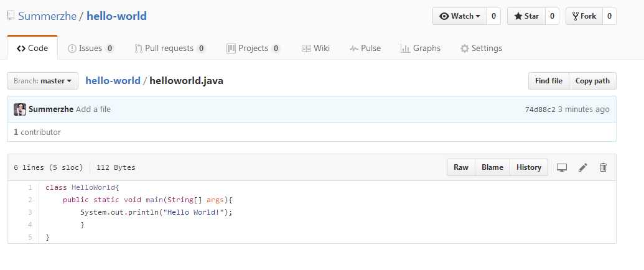Image resolution: width=644 pixels, height=270 pixels.
Task: Select line number 4 in code
Action: [30, 225]
